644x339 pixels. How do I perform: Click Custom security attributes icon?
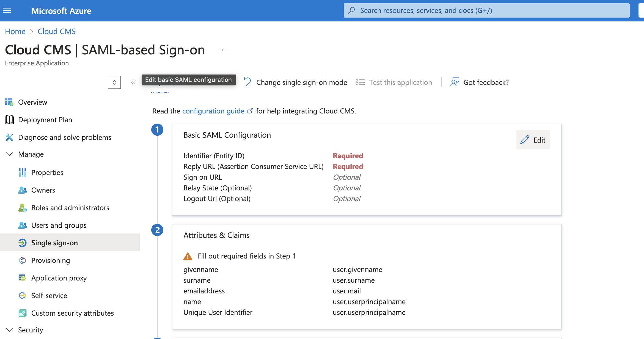pos(22,313)
